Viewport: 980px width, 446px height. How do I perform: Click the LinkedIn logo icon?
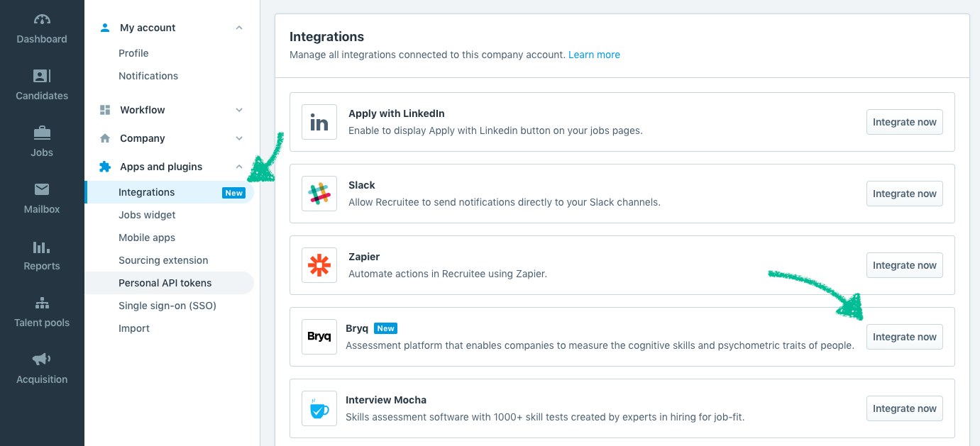point(319,123)
